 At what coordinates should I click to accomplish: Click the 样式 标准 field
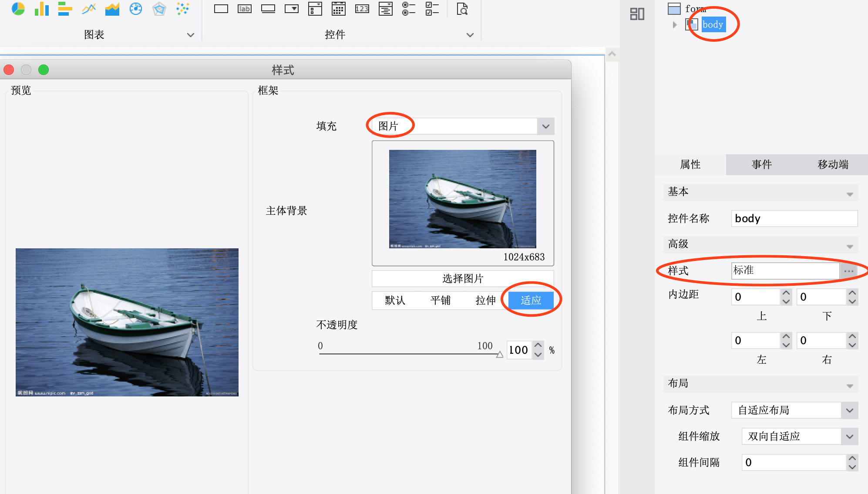pos(785,271)
